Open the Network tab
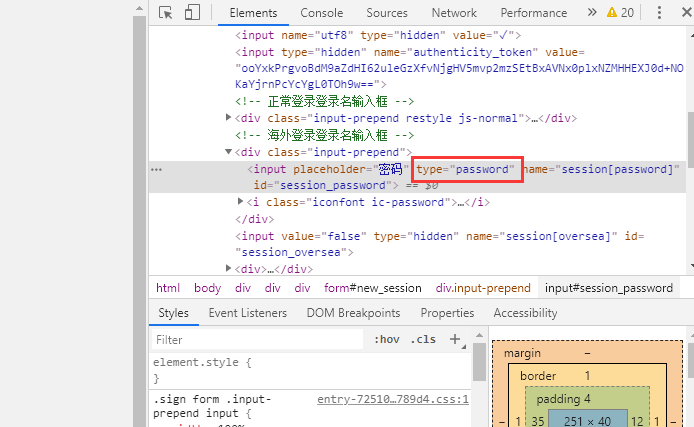 454,13
